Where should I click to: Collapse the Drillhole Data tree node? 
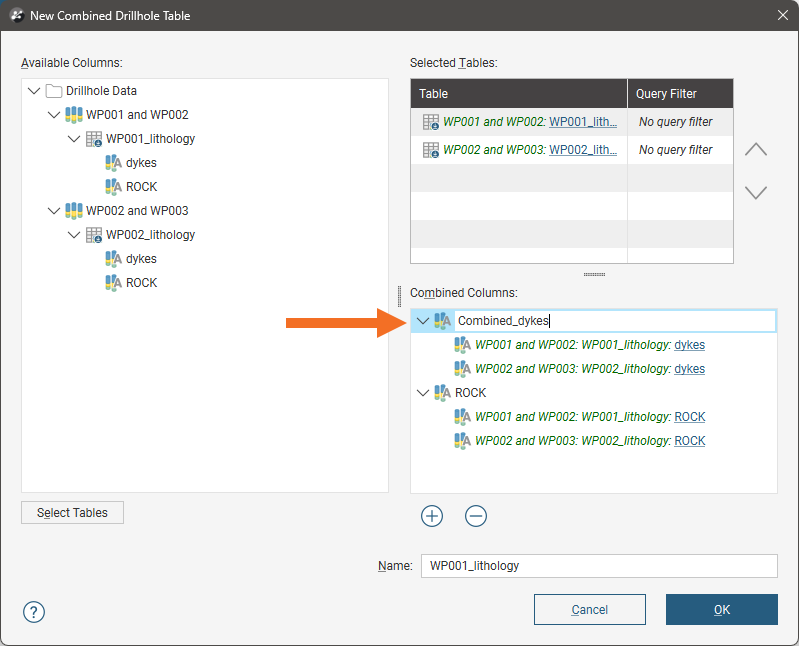pyautogui.click(x=35, y=91)
